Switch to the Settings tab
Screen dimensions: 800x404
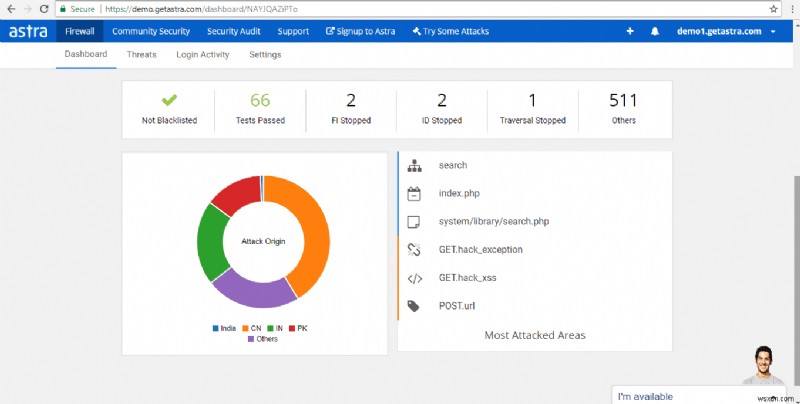[x=265, y=54]
